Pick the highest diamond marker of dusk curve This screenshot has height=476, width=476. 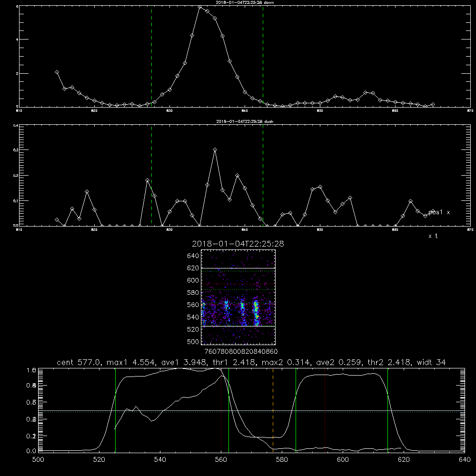[x=215, y=149]
